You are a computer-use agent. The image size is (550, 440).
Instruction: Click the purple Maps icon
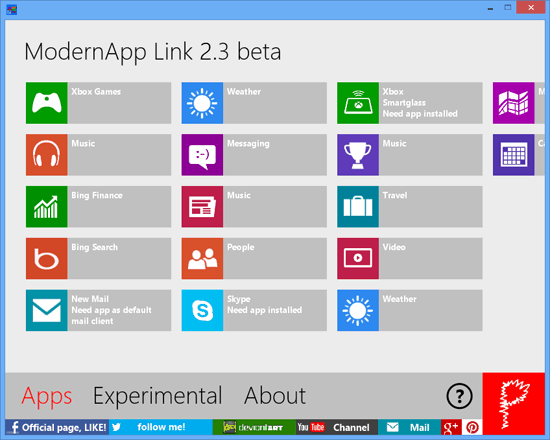coord(514,103)
